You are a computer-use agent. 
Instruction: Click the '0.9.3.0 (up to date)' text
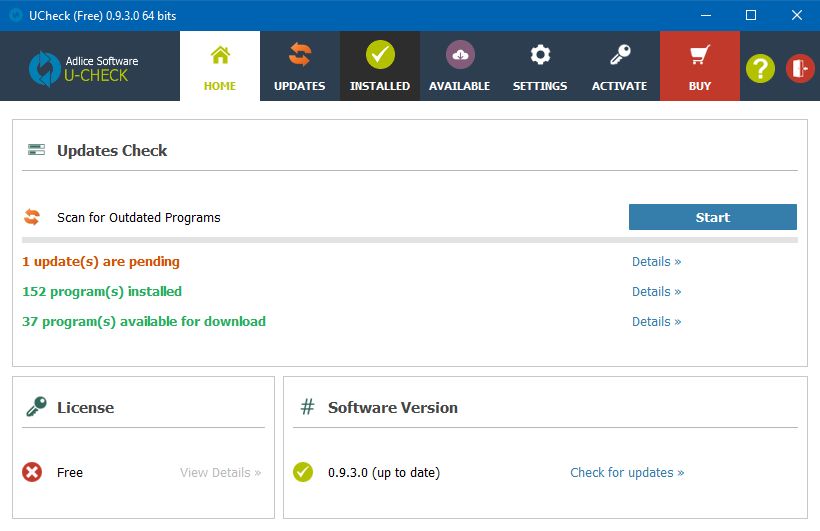coord(384,472)
